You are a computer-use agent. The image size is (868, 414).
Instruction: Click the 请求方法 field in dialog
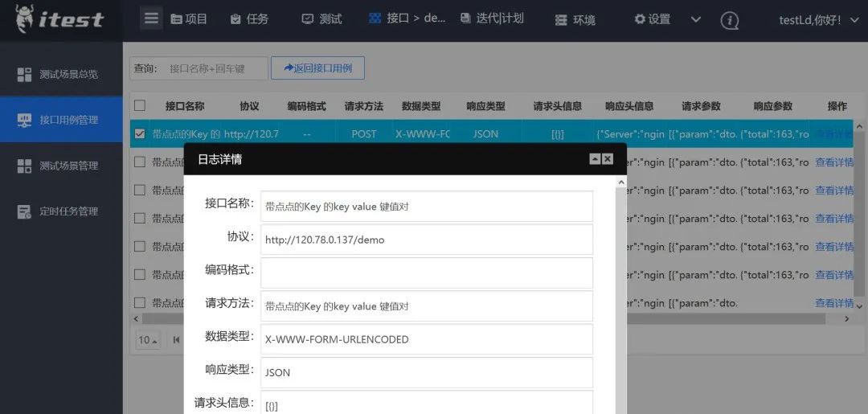tap(427, 306)
